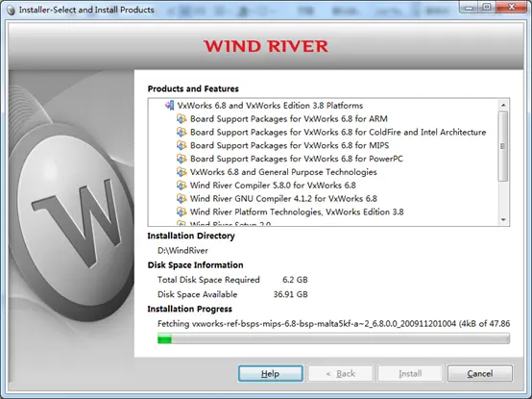Image resolution: width=532 pixels, height=399 pixels.
Task: Click the VxWorks 6.8 Platforms root icon
Action: pos(170,106)
